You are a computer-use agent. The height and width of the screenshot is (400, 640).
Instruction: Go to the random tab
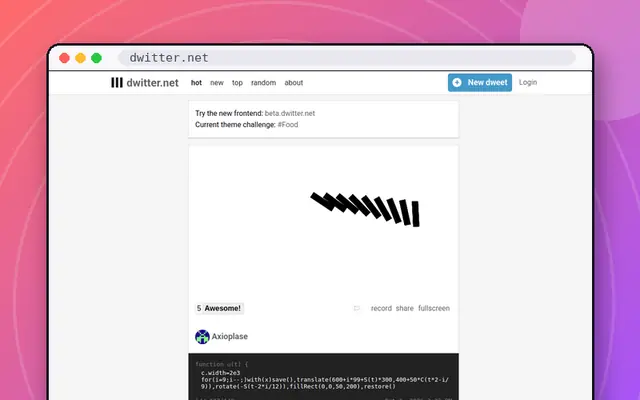pyautogui.click(x=263, y=82)
